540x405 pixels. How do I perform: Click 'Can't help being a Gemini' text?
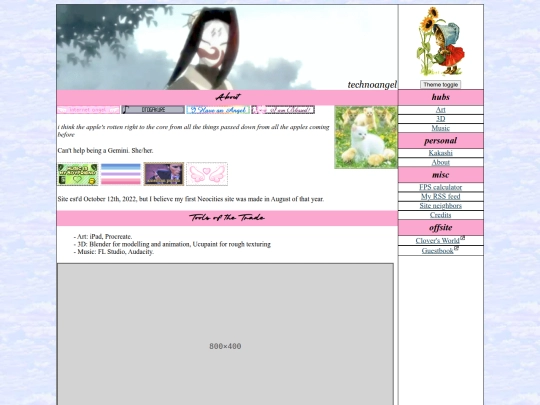tap(105, 150)
